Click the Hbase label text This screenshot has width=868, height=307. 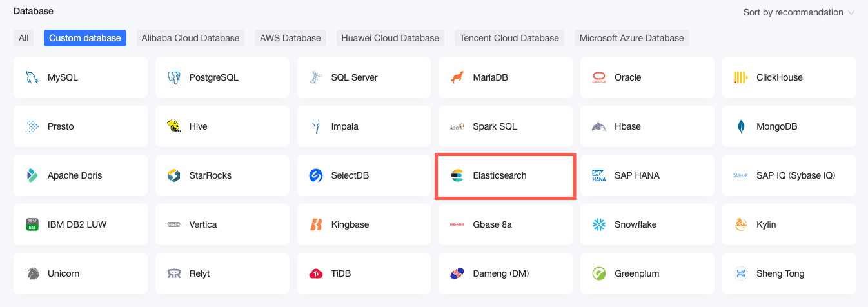pyautogui.click(x=628, y=126)
